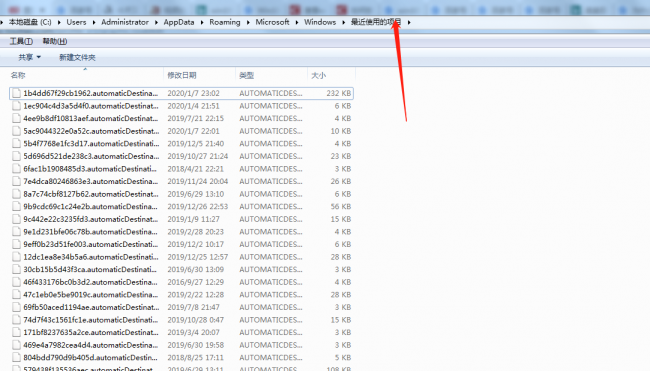The image size is (650, 371).
Task: Click the file icon of 1ec904c4d3a5d4f0.automaticDestinat...
Action: 16,106
